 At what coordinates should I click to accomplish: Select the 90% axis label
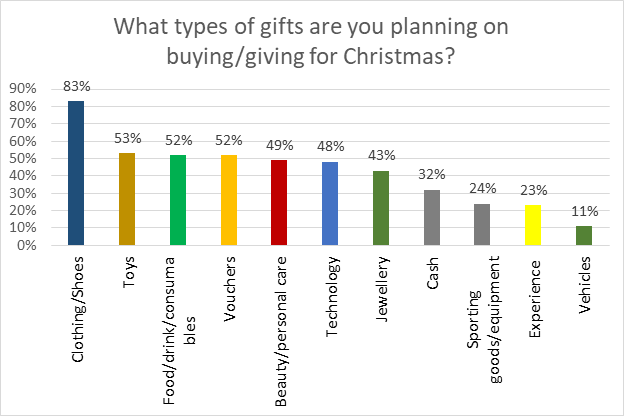pyautogui.click(x=23, y=89)
